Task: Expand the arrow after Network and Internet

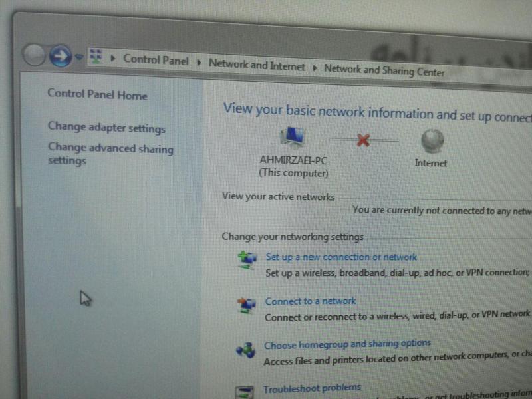Action: (315, 68)
